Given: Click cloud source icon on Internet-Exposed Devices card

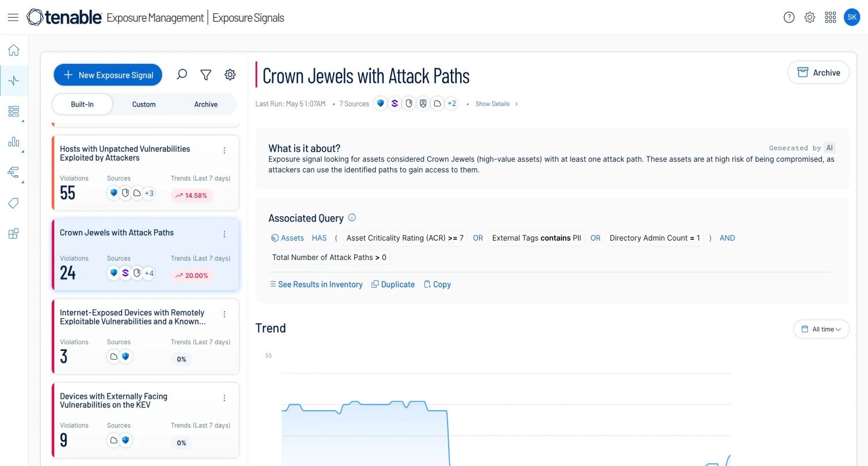Looking at the screenshot, I should coord(114,357).
